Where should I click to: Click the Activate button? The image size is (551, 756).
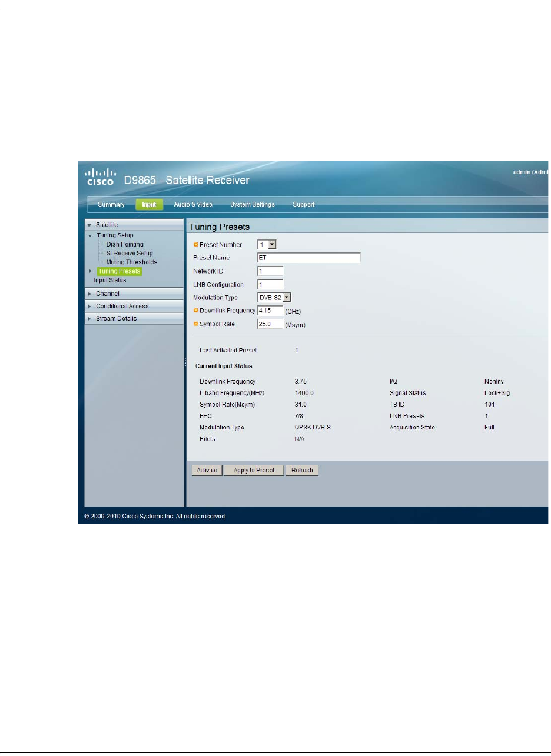207,470
